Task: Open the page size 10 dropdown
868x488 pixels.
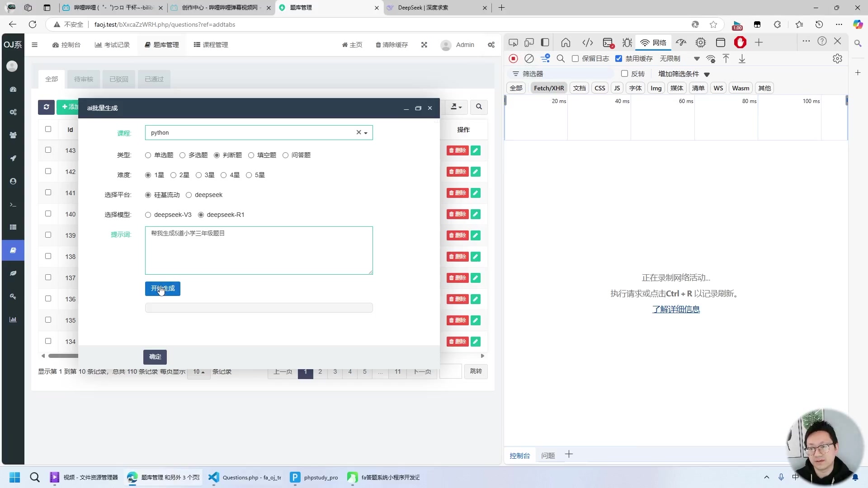Action: 198,372
